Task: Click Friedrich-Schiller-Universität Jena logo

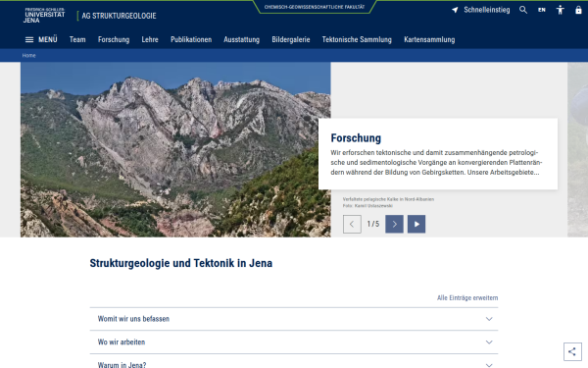Action: click(x=45, y=15)
